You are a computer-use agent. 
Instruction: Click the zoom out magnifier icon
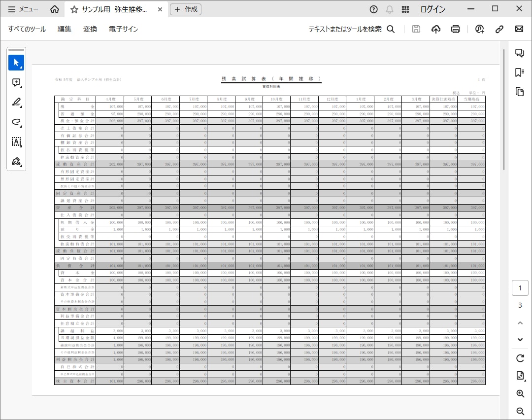tap(520, 411)
